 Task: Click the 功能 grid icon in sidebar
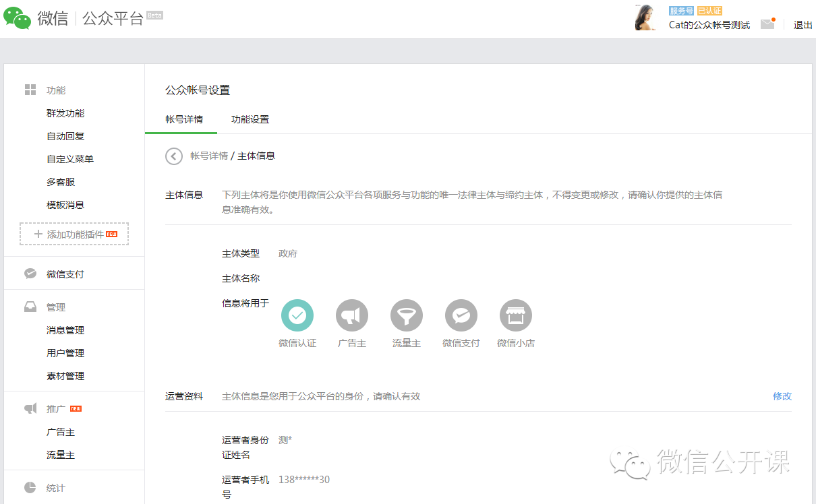tap(30, 90)
